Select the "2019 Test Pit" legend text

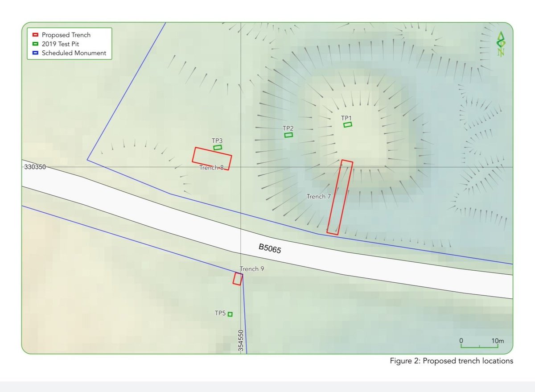[61, 44]
